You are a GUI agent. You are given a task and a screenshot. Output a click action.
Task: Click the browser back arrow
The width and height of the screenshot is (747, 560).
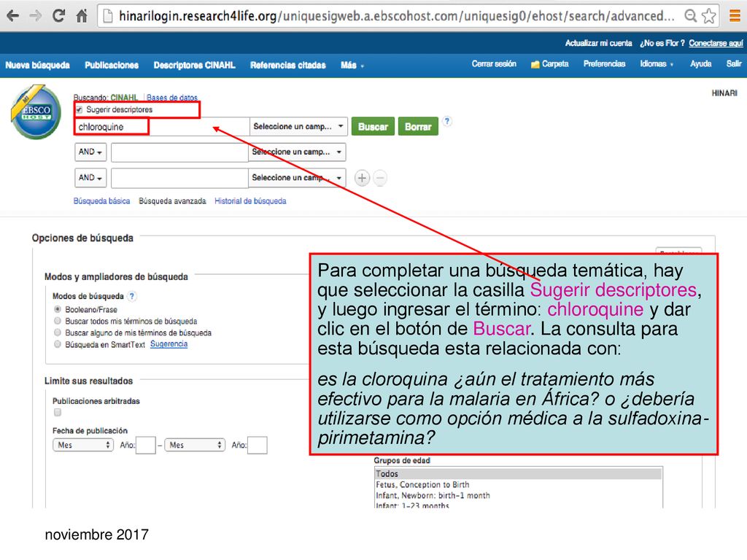(13, 16)
